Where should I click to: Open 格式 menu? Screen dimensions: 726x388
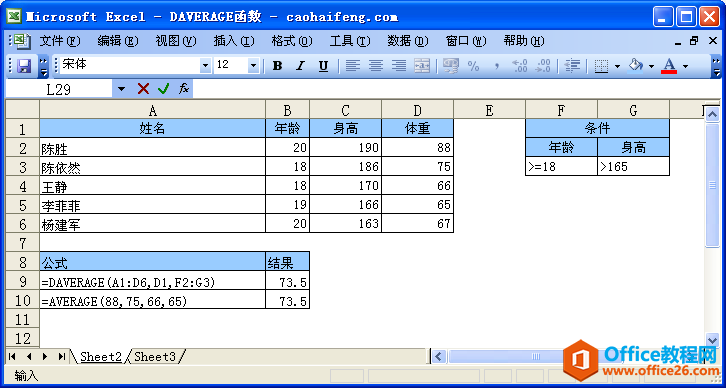[292, 42]
